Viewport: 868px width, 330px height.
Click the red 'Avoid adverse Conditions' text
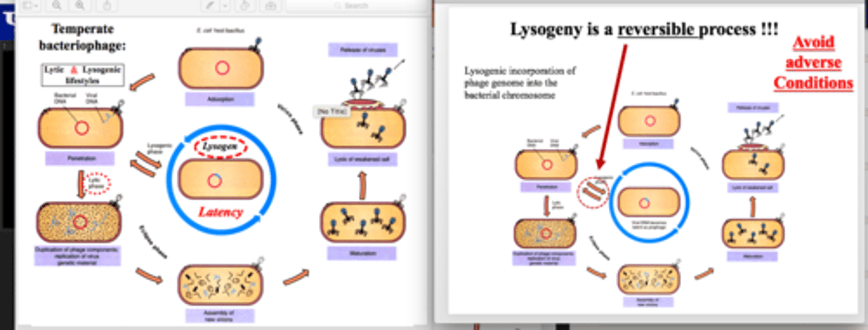(x=813, y=63)
